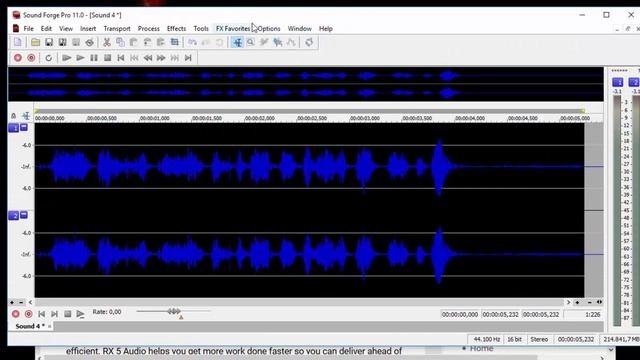640x360 pixels.
Task: Pause playback in the transport toolbar
Action: [94, 58]
